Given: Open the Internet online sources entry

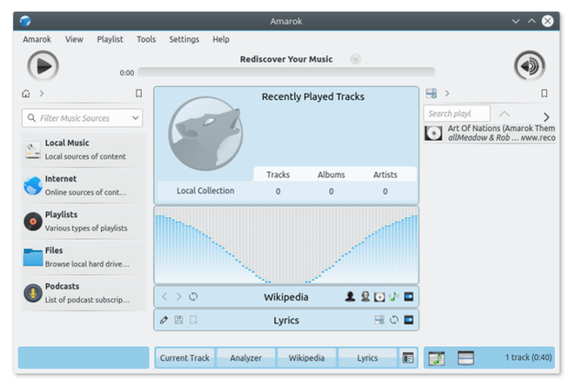Looking at the screenshot, I should tap(84, 185).
